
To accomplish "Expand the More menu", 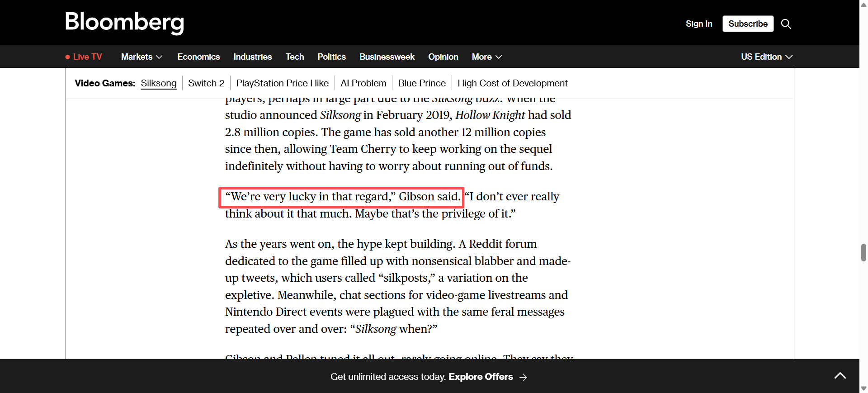I will click(487, 57).
